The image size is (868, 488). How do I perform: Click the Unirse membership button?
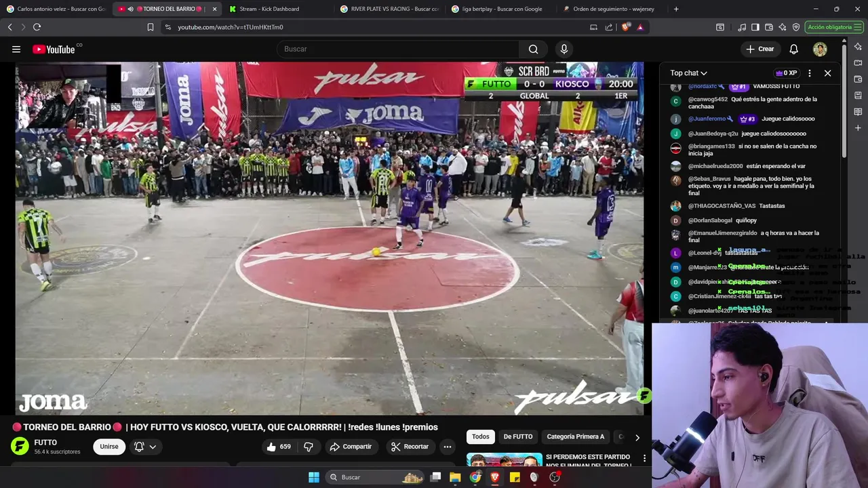109,447
